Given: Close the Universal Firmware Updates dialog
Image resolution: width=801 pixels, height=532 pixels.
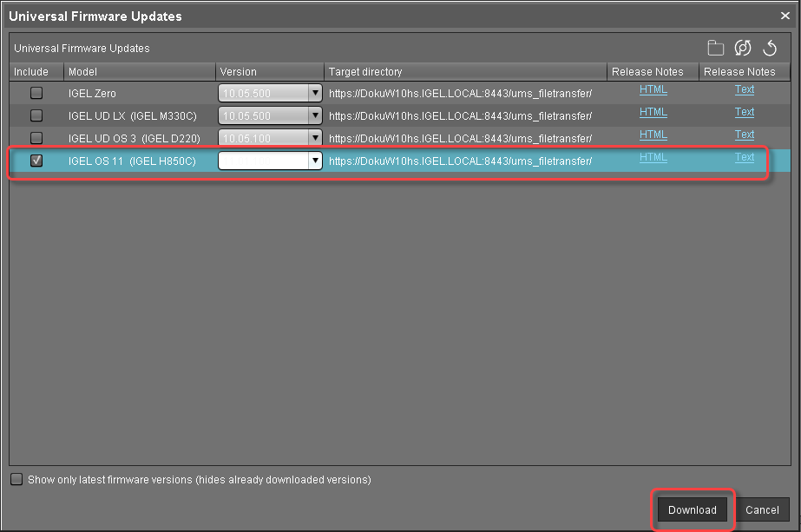Looking at the screenshot, I should click(x=785, y=15).
